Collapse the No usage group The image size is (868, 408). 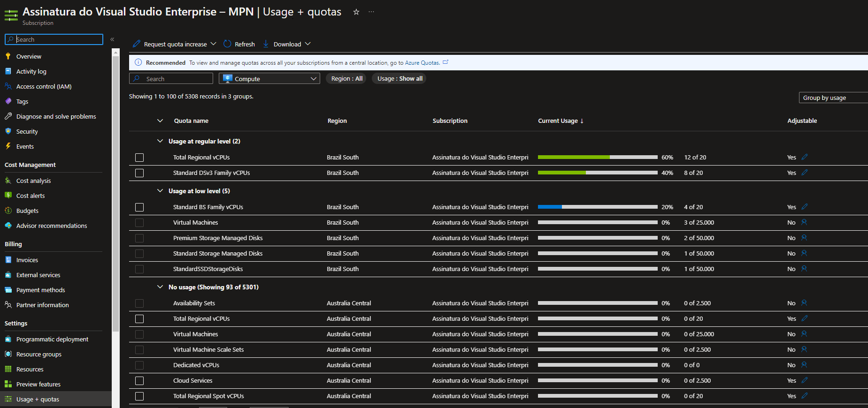coord(160,287)
